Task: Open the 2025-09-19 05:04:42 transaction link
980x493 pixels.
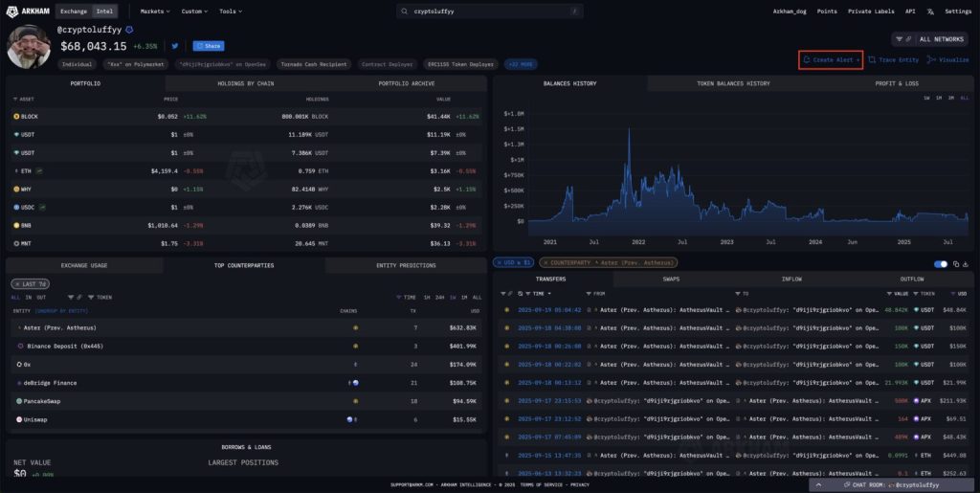Action: pyautogui.click(x=549, y=310)
